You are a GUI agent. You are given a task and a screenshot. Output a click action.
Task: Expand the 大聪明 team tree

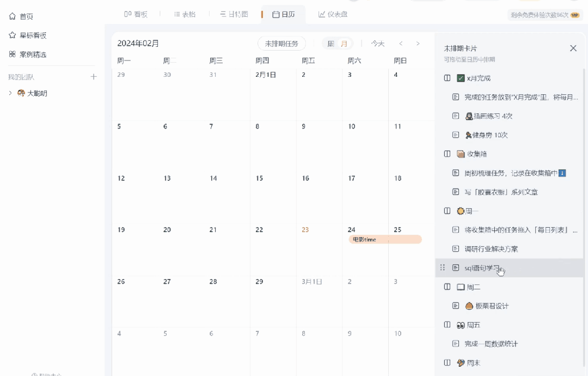coord(10,93)
